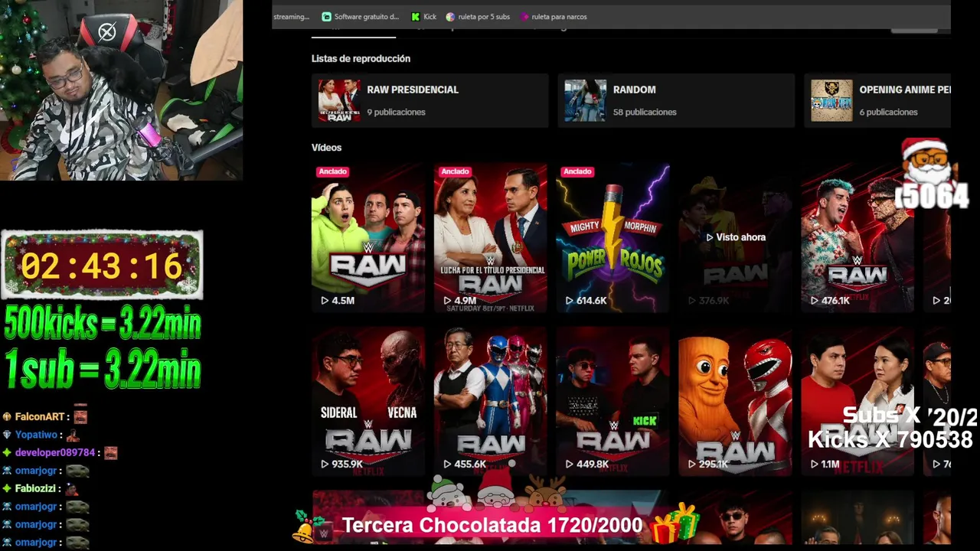Play the 'Lucha por el título presidencial' video
Viewport: 980px width, 551px height.
pyautogui.click(x=490, y=237)
